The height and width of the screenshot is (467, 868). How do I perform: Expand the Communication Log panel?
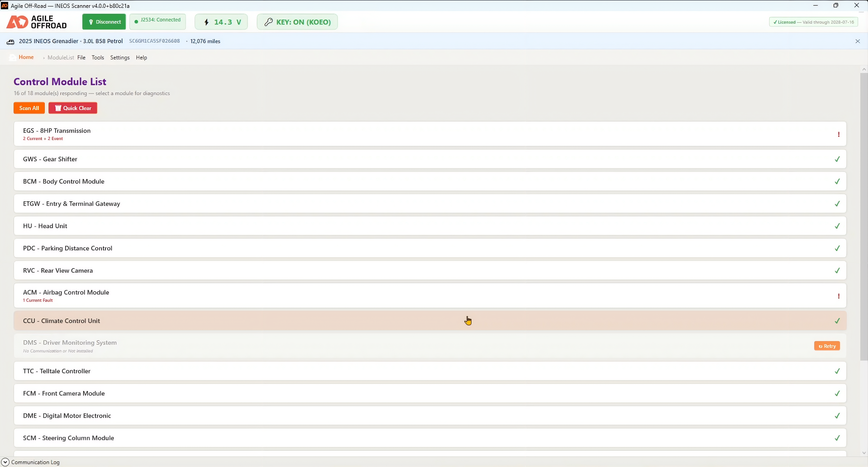click(5, 462)
